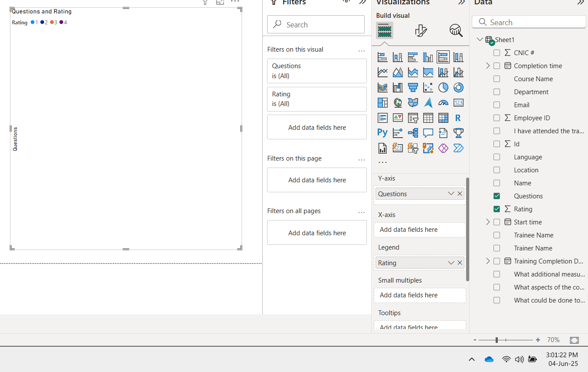
Task: Remove Questions from the Y-axis well
Action: (x=460, y=194)
